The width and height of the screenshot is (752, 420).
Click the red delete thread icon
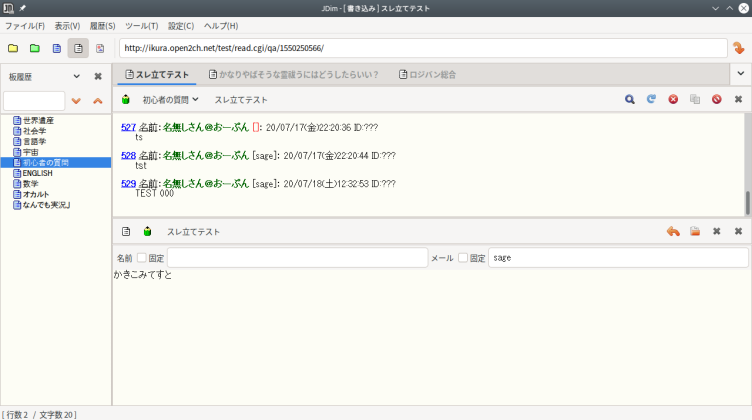tap(716, 100)
